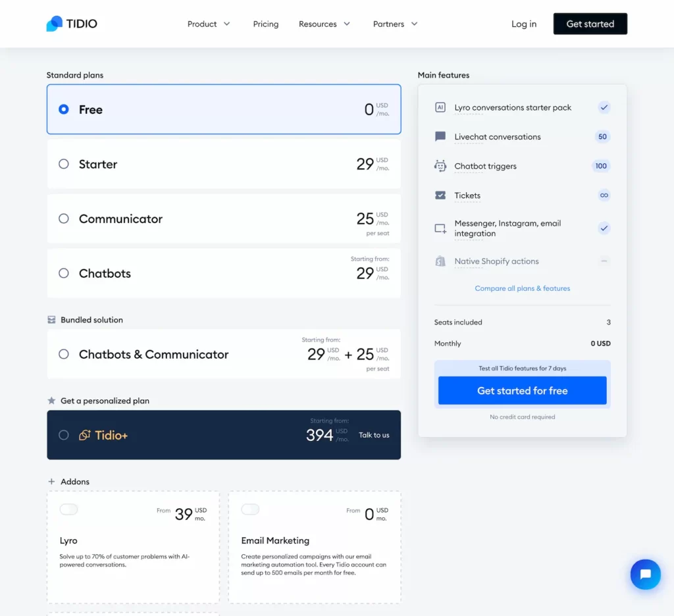Screen dimensions: 674x616
Task: Select the Communicator plan radio button
Action: [64, 218]
